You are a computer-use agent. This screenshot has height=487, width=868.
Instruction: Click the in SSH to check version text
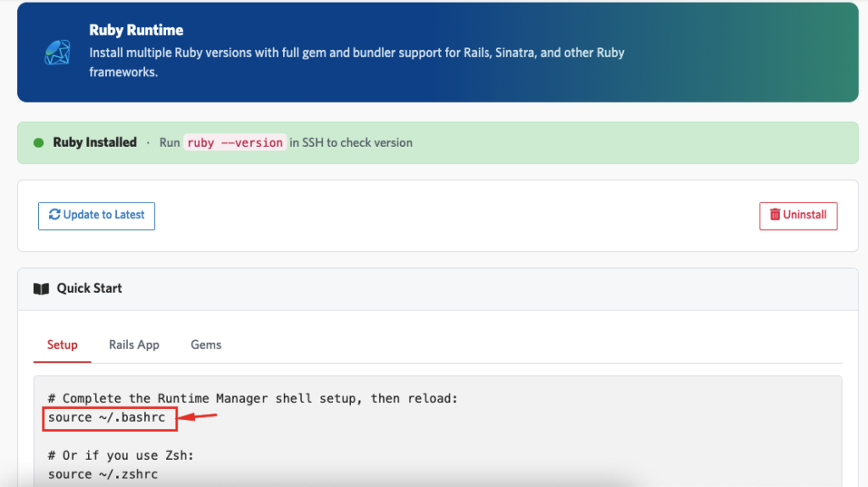(x=351, y=143)
